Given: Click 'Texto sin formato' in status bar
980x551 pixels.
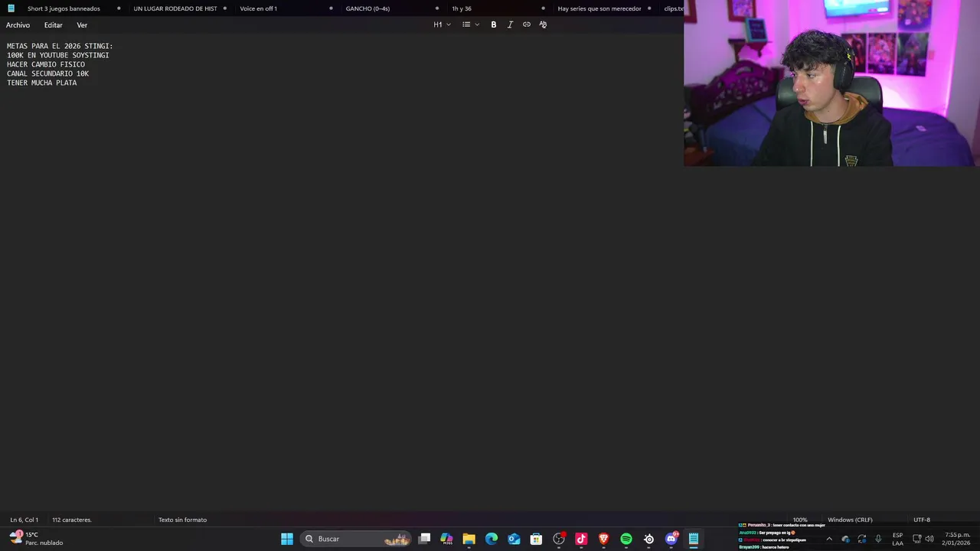Looking at the screenshot, I should tap(182, 520).
